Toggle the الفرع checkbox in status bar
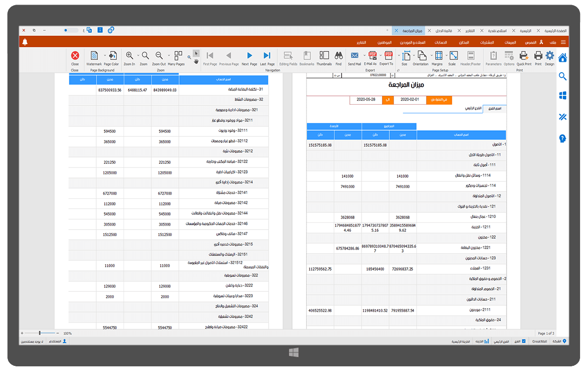588x371 pixels. tap(524, 341)
